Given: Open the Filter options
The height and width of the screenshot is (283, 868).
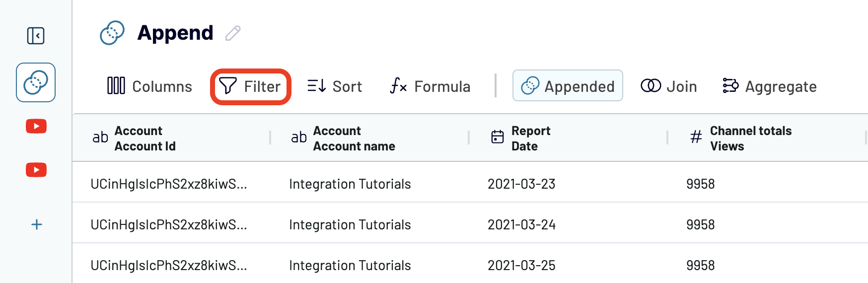Looking at the screenshot, I should click(x=250, y=86).
